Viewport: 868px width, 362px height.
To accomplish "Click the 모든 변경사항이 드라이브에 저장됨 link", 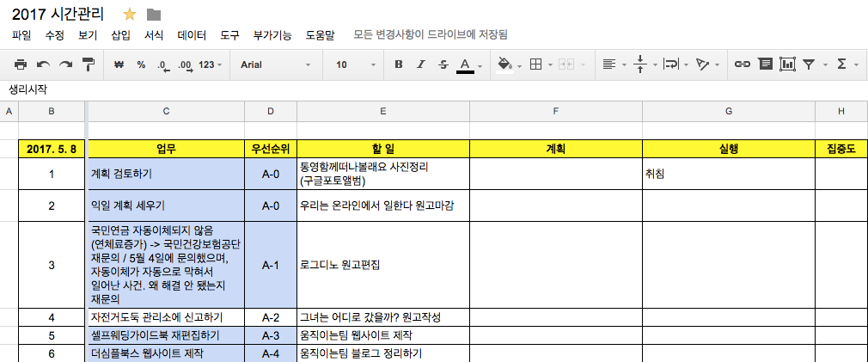I will (431, 35).
